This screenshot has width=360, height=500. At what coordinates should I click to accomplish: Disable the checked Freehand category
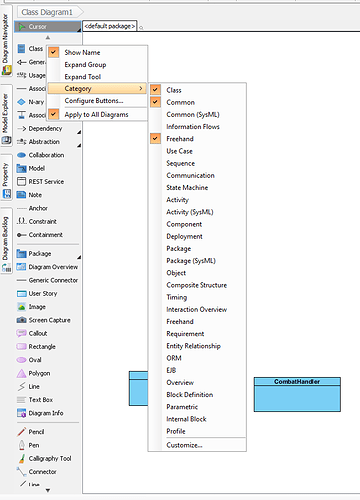coord(155,139)
